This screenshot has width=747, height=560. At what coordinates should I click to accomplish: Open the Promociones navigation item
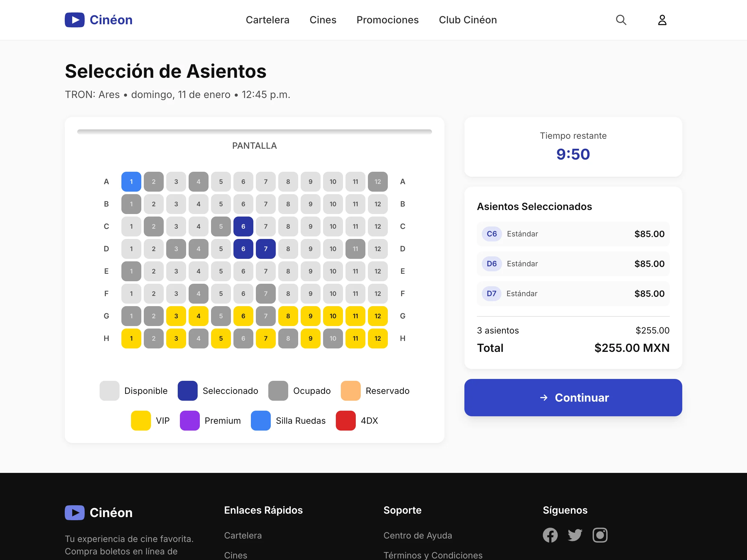click(387, 20)
